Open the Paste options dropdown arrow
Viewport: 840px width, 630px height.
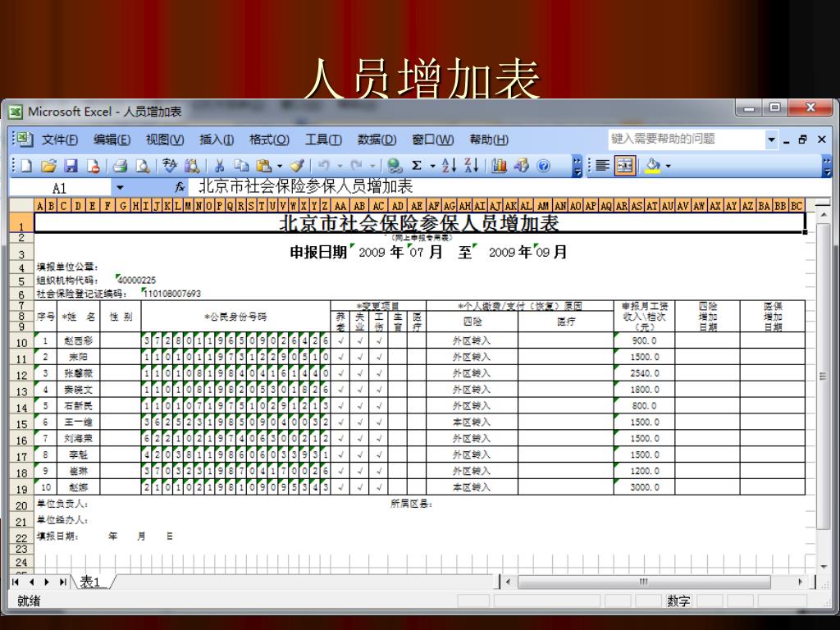(280, 167)
